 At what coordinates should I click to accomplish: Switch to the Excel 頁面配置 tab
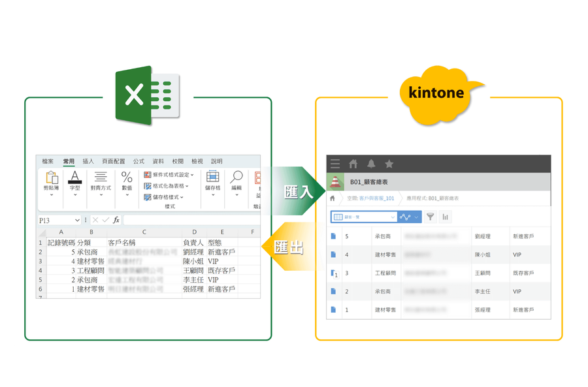[113, 161]
